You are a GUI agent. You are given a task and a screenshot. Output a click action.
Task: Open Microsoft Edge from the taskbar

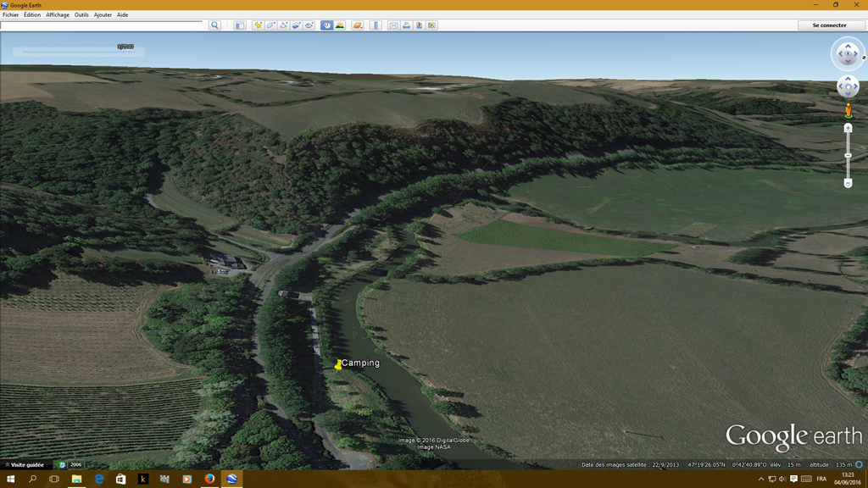98,479
